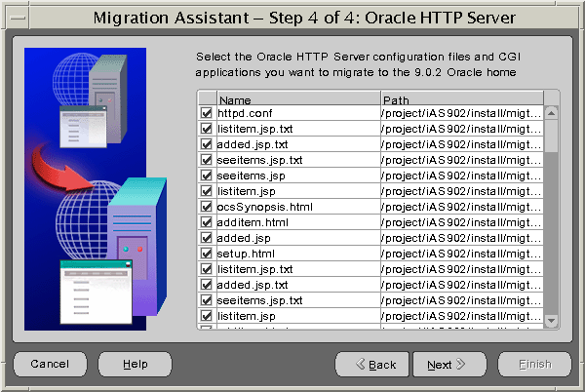Proceed with the Next button
The image size is (585, 392).
click(449, 364)
